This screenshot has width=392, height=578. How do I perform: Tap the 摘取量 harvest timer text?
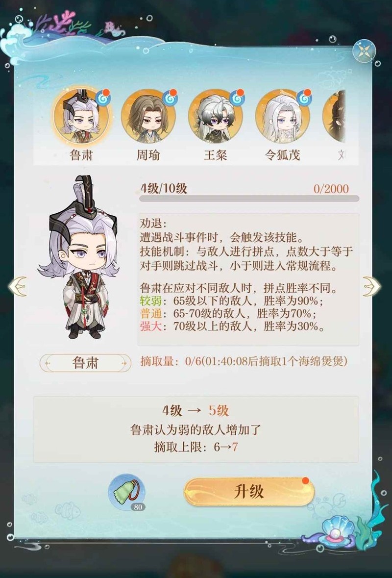pos(244,361)
